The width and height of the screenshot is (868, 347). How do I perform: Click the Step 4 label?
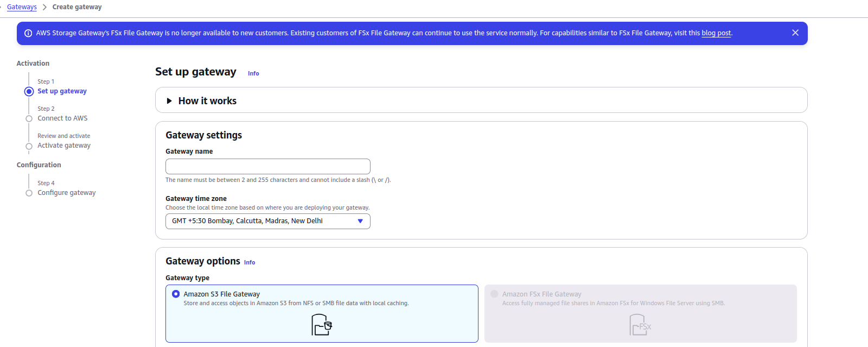(46, 183)
